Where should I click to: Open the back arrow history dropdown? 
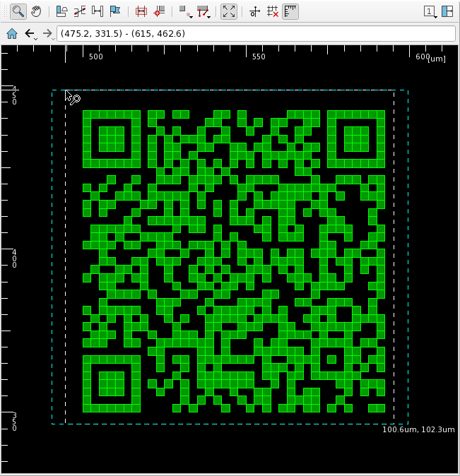click(x=36, y=39)
